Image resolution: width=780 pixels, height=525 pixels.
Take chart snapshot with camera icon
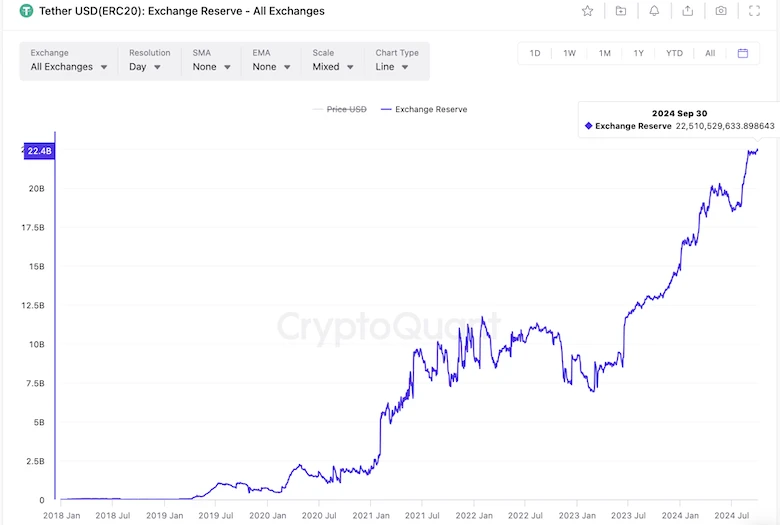721,11
